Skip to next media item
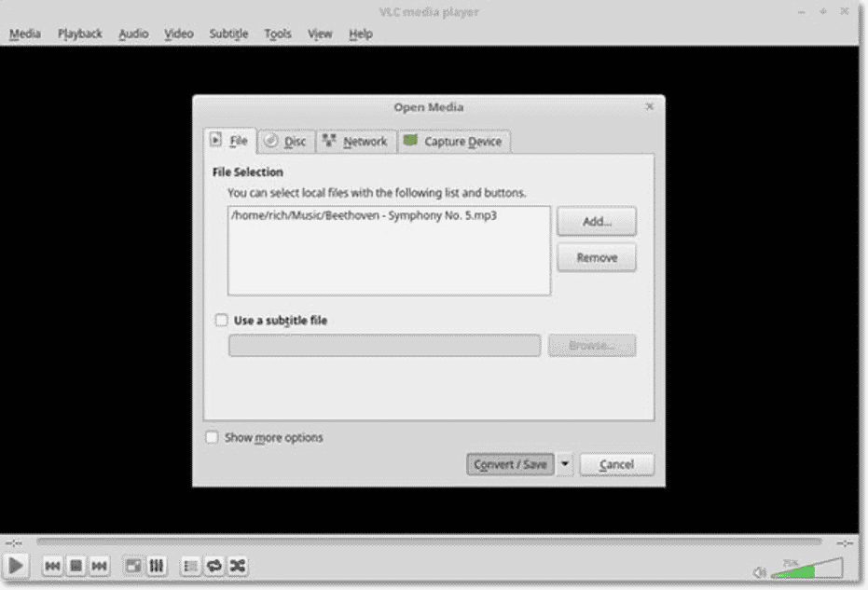This screenshot has height=590, width=868. pos(98,565)
